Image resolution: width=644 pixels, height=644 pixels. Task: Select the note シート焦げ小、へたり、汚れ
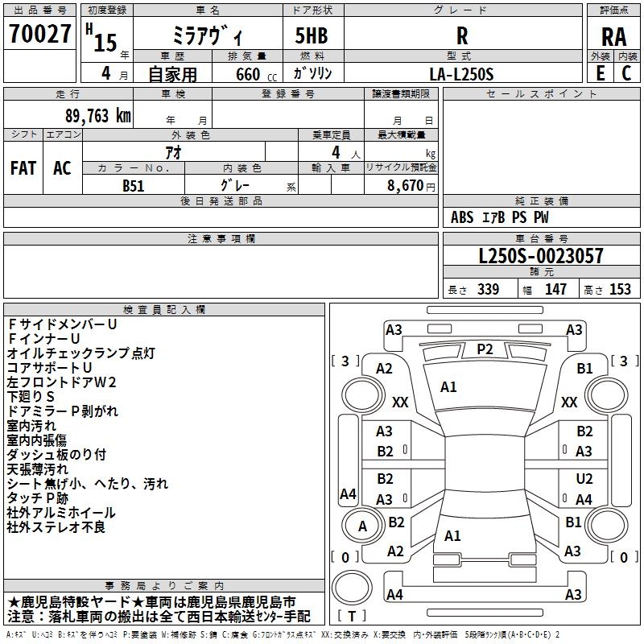(88, 484)
